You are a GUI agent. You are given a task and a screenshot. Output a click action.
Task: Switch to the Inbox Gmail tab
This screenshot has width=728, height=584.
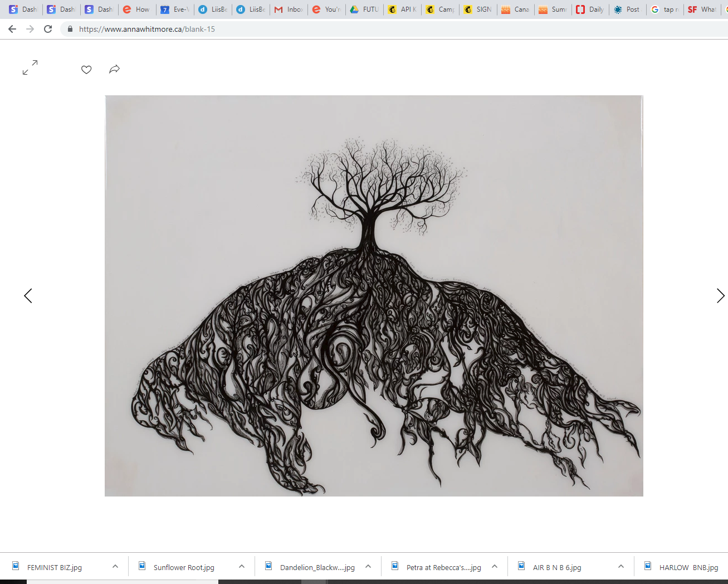pos(289,9)
